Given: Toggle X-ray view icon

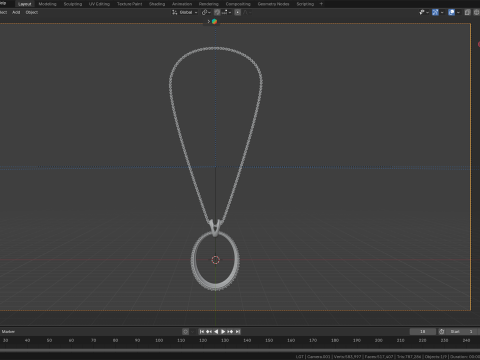Looking at the screenshot, I should pyautogui.click(x=467, y=12).
